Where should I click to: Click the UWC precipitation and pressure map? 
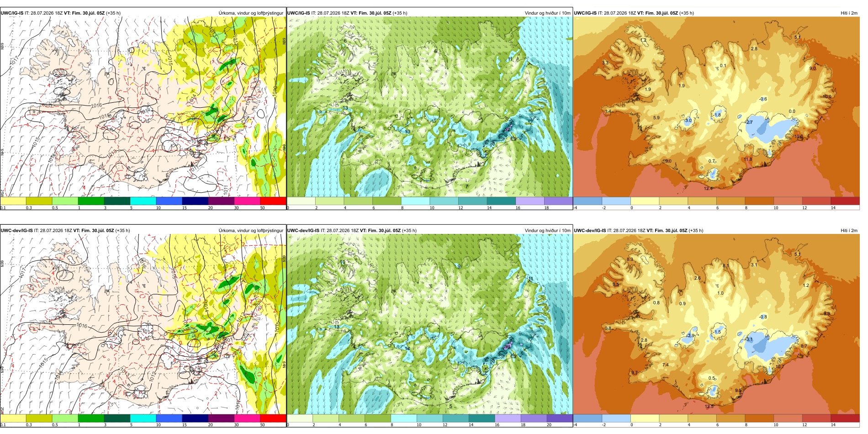pos(143,107)
